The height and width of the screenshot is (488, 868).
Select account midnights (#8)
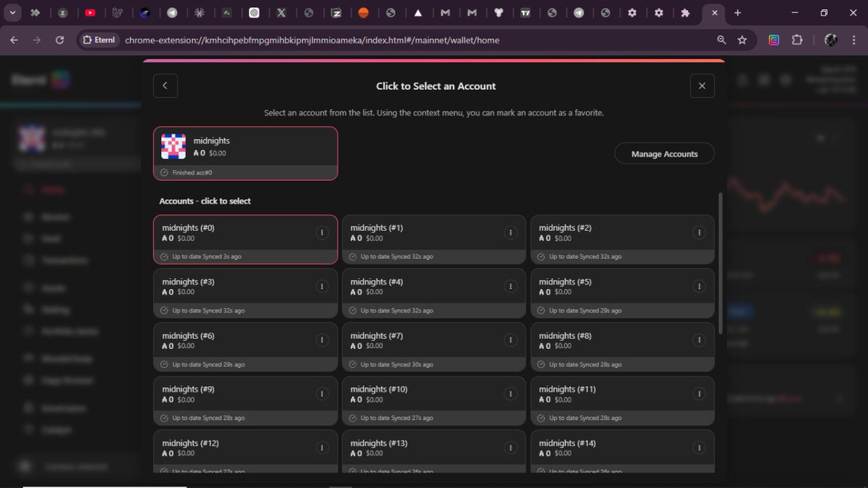click(x=622, y=348)
